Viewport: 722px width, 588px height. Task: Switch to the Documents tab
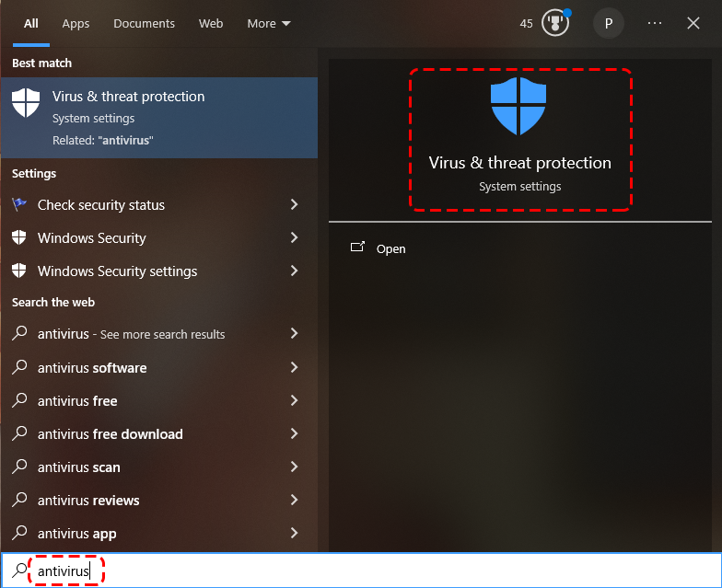pyautogui.click(x=144, y=24)
